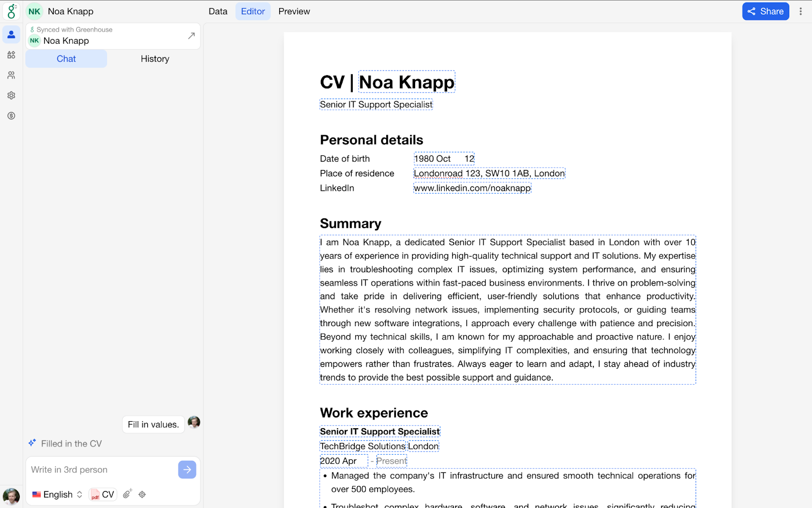
Task: Click the user photo next to Fill in values
Action: (x=194, y=422)
